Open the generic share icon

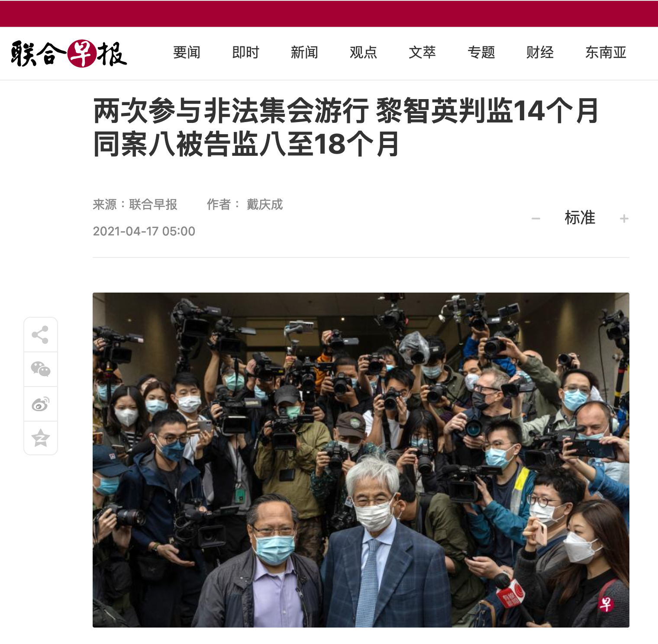tap(40, 335)
